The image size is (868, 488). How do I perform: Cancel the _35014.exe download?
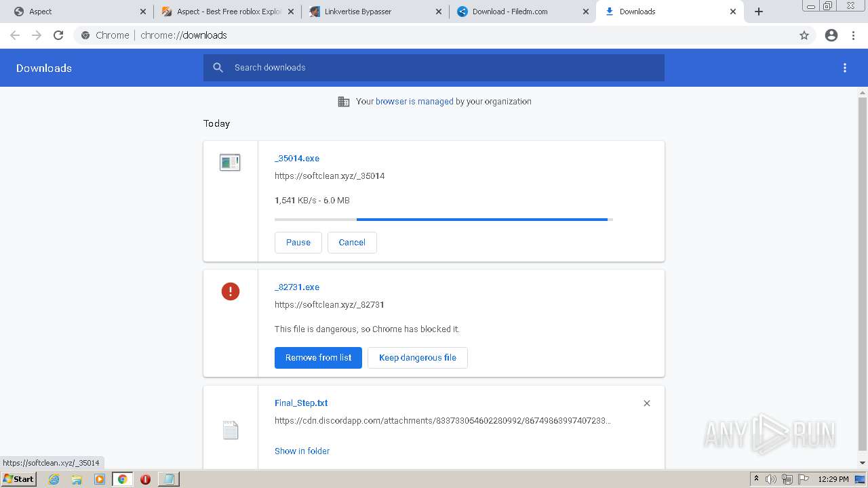coord(352,243)
